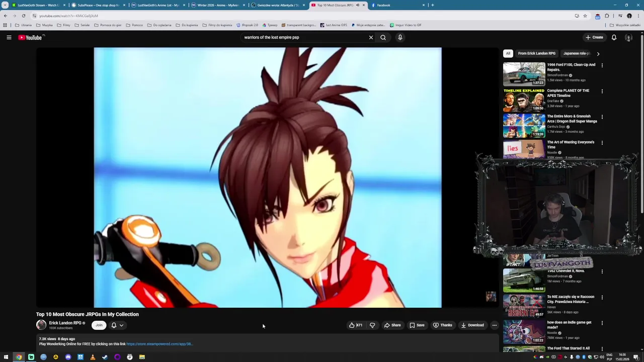
Task: Bookmark this page with the star icon
Action: (x=585, y=16)
